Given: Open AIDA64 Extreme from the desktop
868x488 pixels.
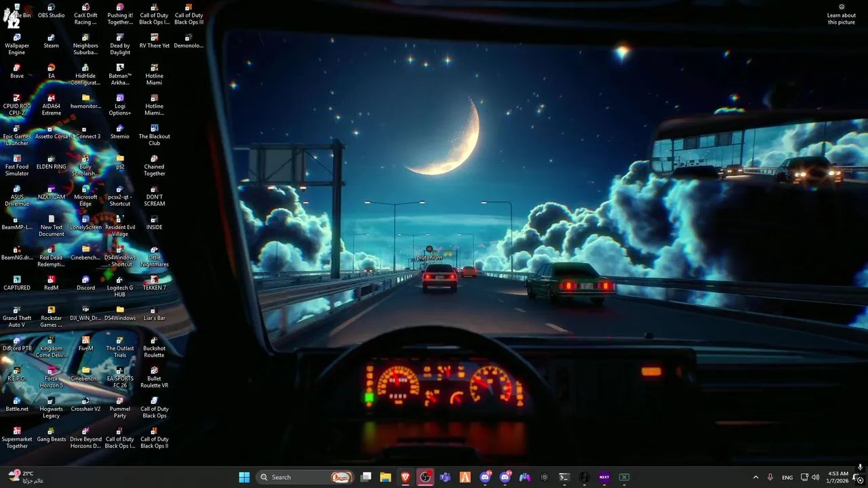Looking at the screenshot, I should [x=51, y=106].
